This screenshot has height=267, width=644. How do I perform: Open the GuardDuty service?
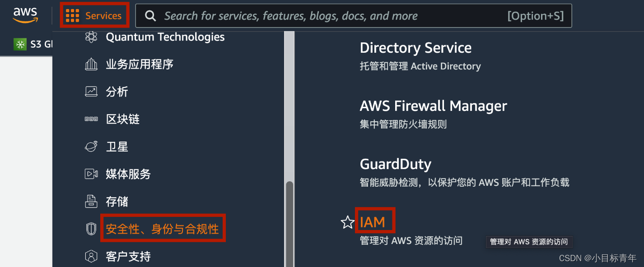(395, 164)
